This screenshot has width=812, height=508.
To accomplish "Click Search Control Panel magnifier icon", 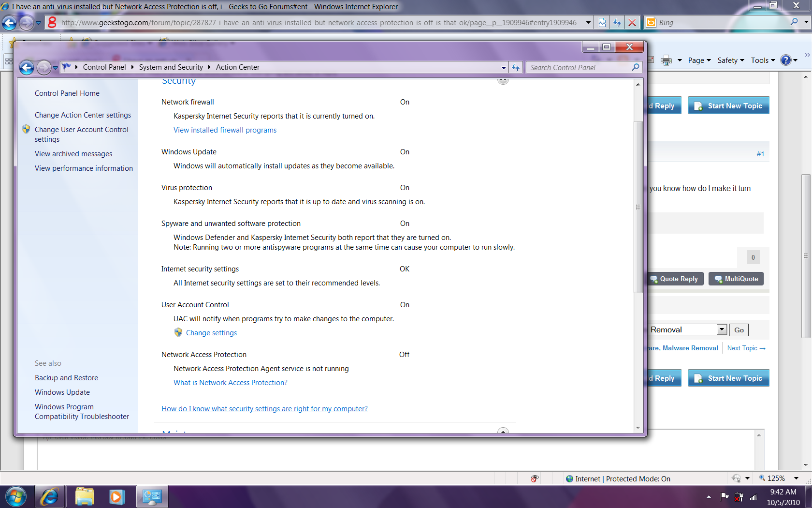I will (x=636, y=67).
